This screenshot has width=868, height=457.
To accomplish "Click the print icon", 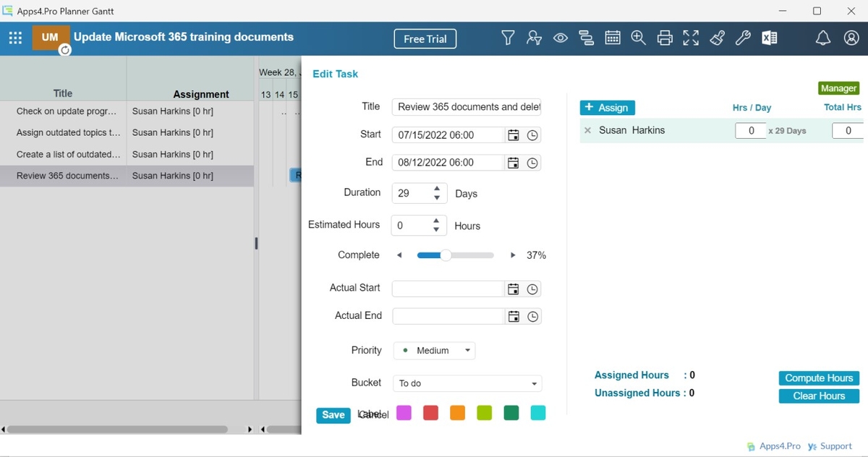I will coord(665,38).
